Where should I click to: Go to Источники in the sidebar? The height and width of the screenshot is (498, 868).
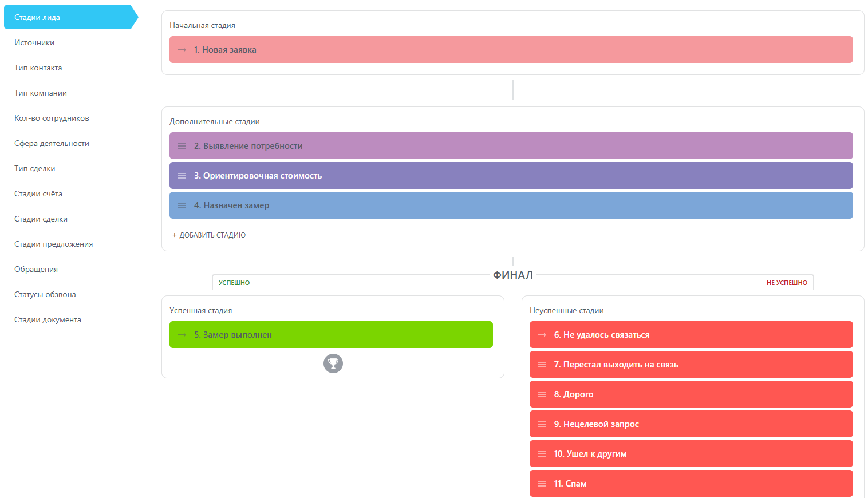tap(34, 42)
